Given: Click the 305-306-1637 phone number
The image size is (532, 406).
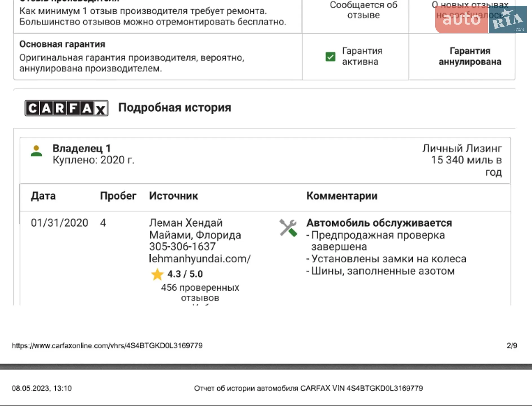Looking at the screenshot, I should [x=182, y=247].
